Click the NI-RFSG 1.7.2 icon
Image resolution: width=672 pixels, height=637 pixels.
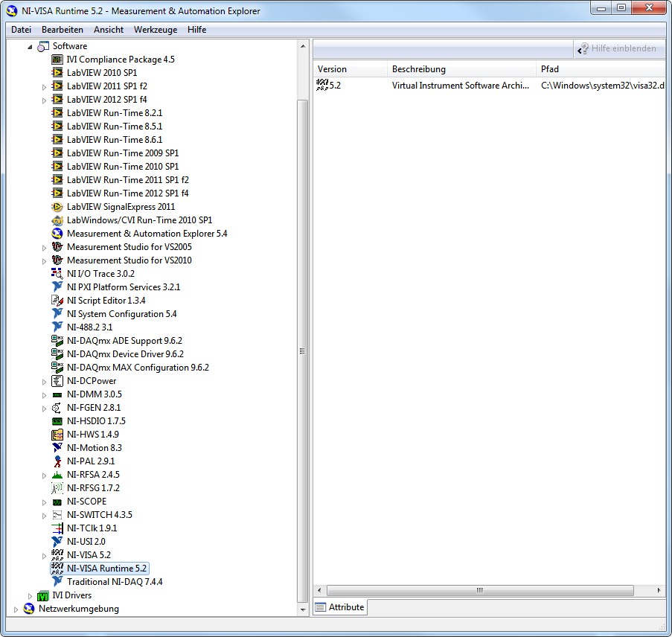click(x=57, y=488)
